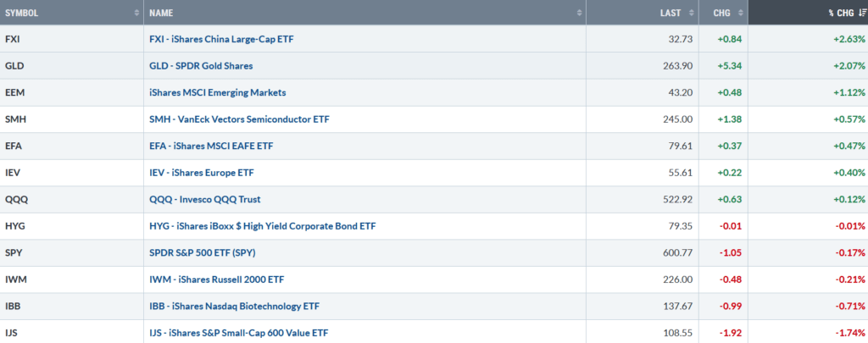The height and width of the screenshot is (343, 868).
Task: Click the NAME column sort arrows icon
Action: pyautogui.click(x=579, y=13)
